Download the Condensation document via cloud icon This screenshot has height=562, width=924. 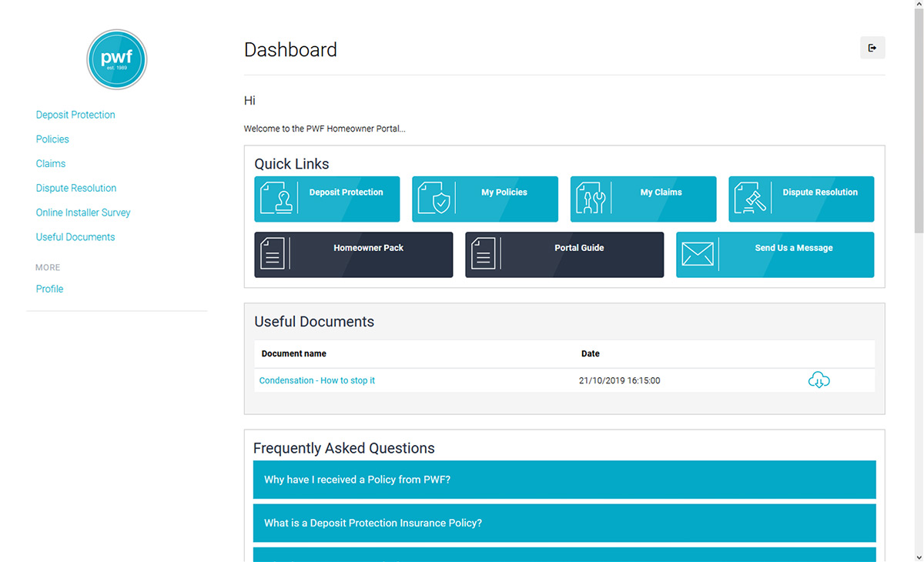[819, 380]
